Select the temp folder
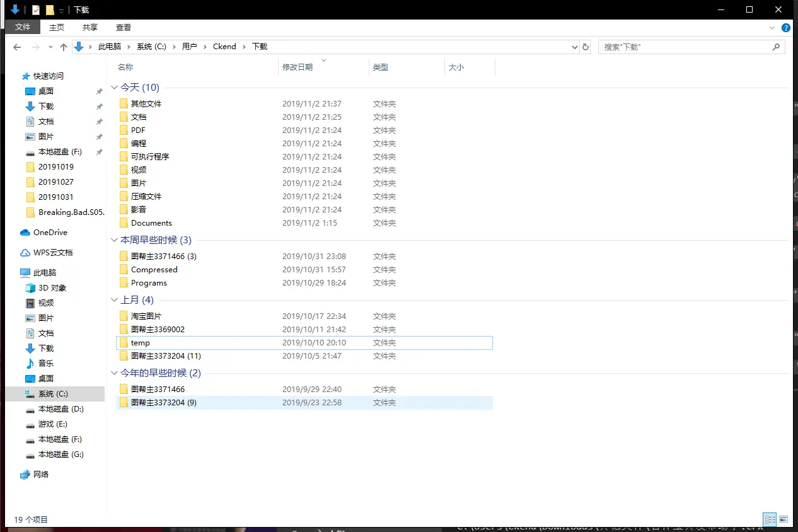 click(304, 342)
